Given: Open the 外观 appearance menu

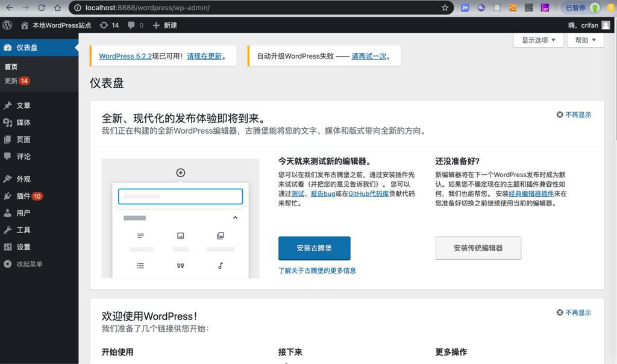Looking at the screenshot, I should 39,178.
